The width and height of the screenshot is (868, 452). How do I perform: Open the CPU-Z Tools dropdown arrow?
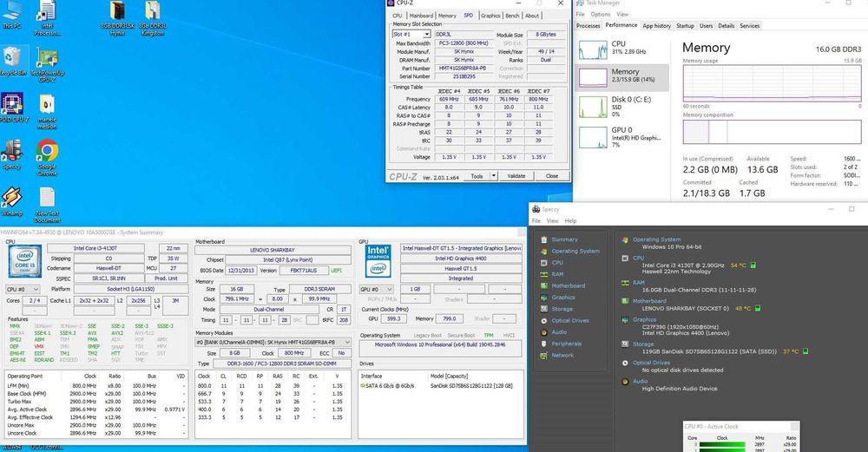point(493,176)
